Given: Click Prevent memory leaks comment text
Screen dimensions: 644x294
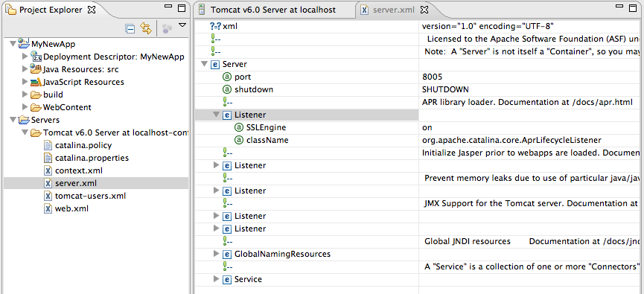Looking at the screenshot, I should [x=532, y=178].
